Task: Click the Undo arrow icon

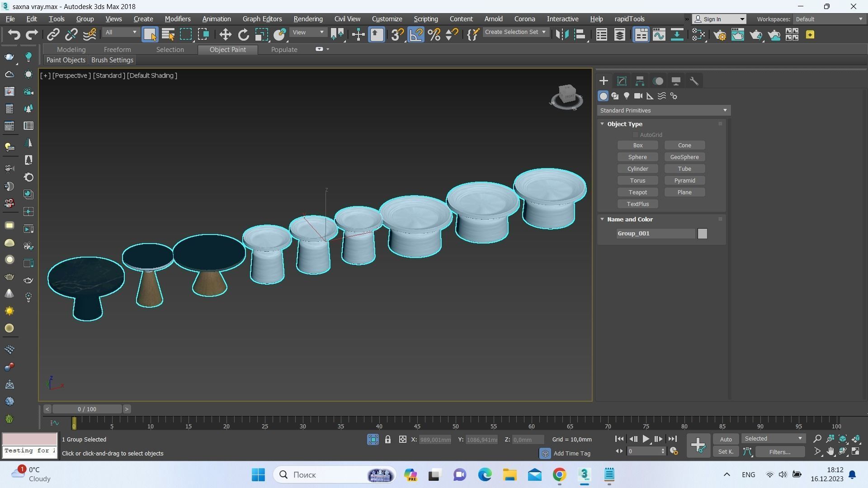Action: point(14,35)
